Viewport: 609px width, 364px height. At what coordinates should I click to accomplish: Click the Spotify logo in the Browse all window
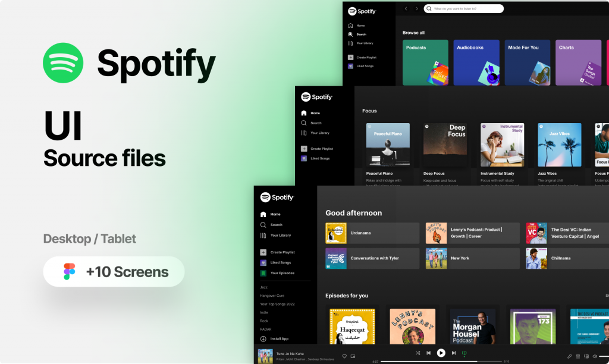[x=362, y=11]
